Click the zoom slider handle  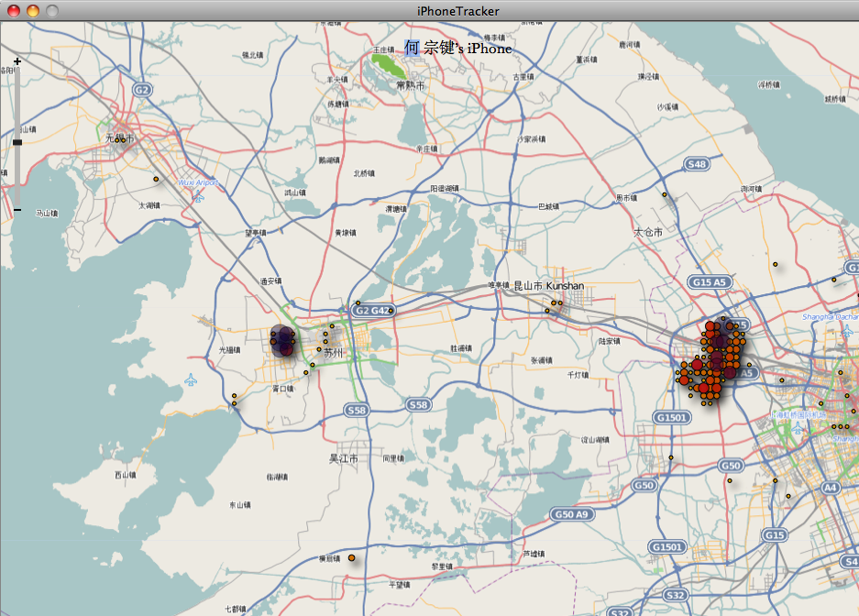click(17, 142)
